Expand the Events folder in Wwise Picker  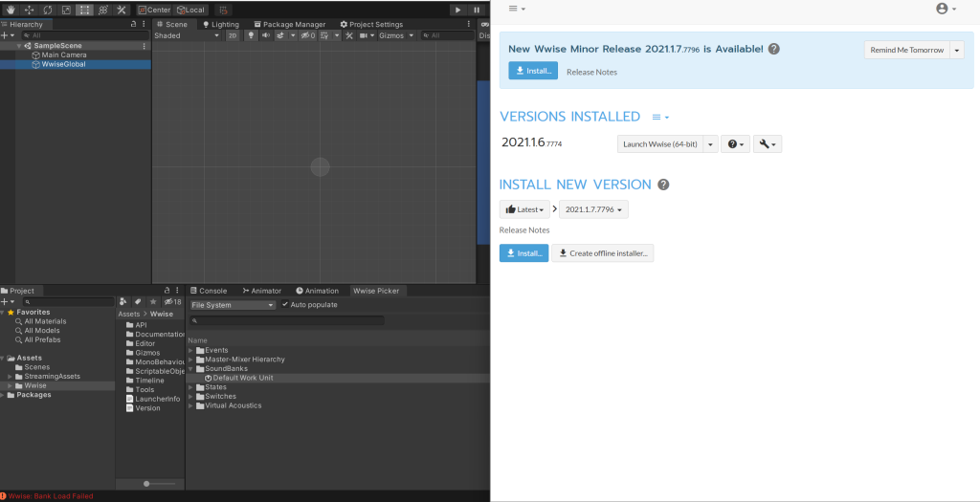pyautogui.click(x=191, y=350)
